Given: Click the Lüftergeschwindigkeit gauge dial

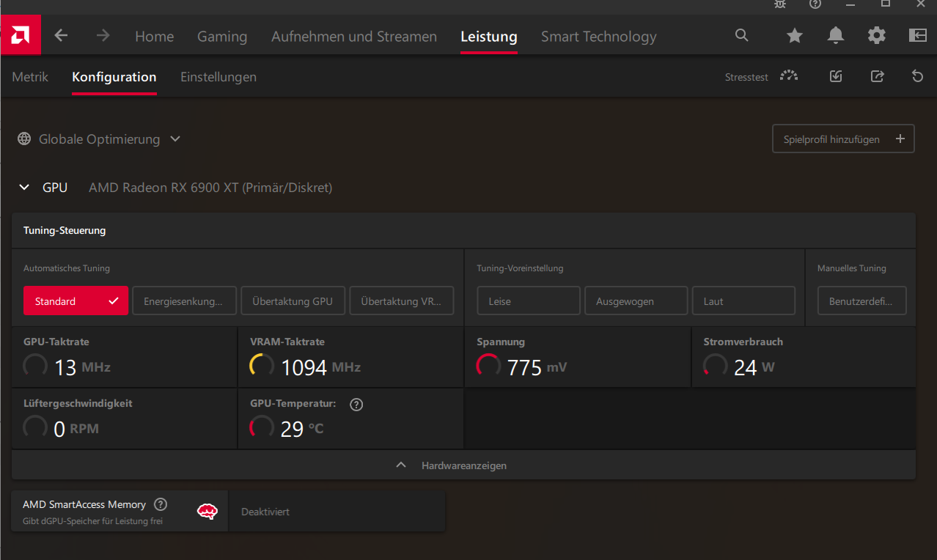Looking at the screenshot, I should [x=35, y=427].
